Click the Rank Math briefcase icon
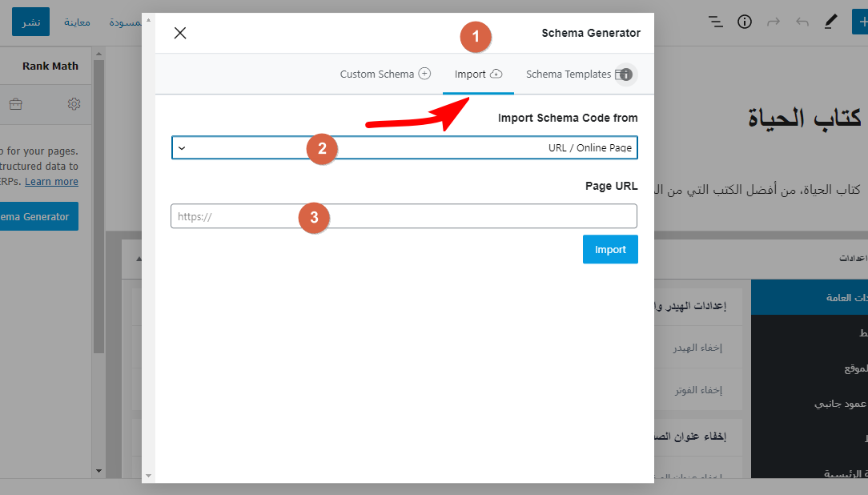 click(15, 104)
